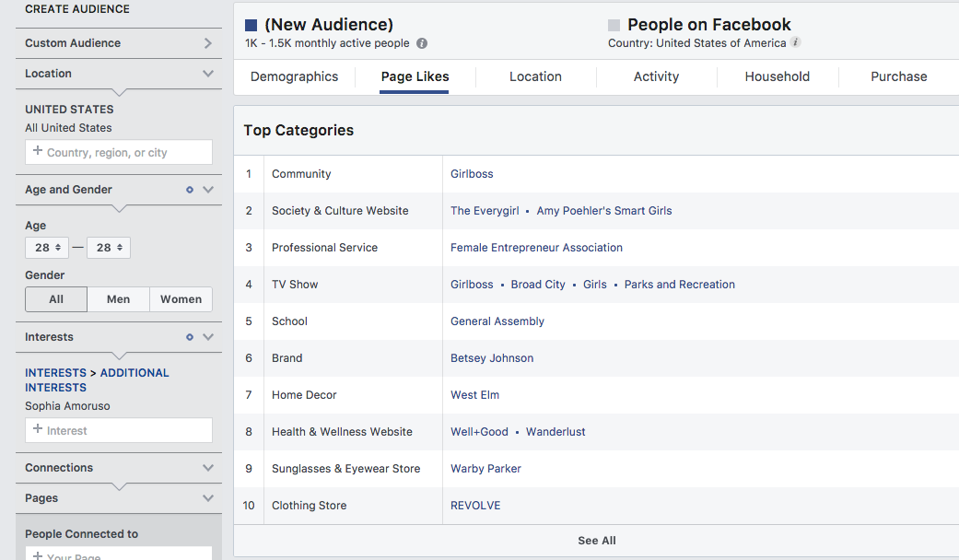Image resolution: width=959 pixels, height=560 pixels.
Task: Open The Everygirl page link
Action: [485, 211]
